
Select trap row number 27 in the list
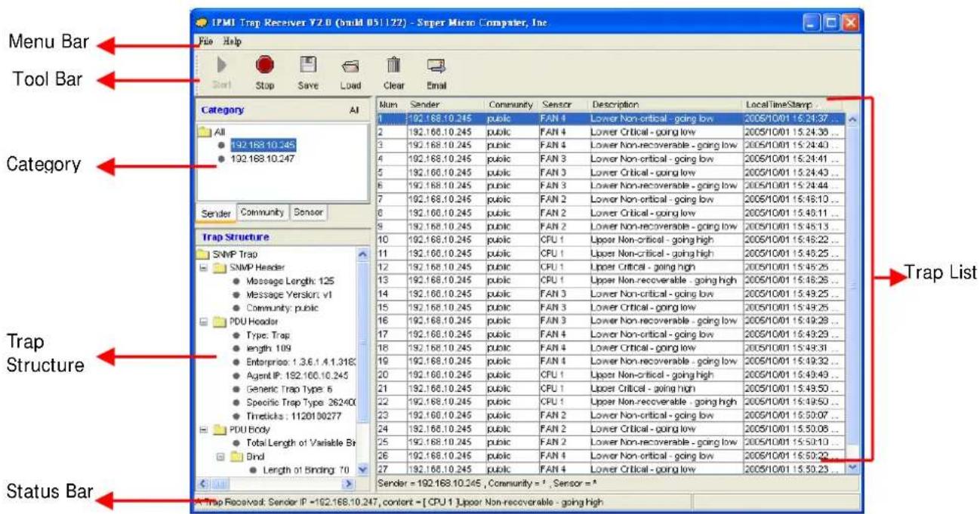pyautogui.click(x=610, y=469)
